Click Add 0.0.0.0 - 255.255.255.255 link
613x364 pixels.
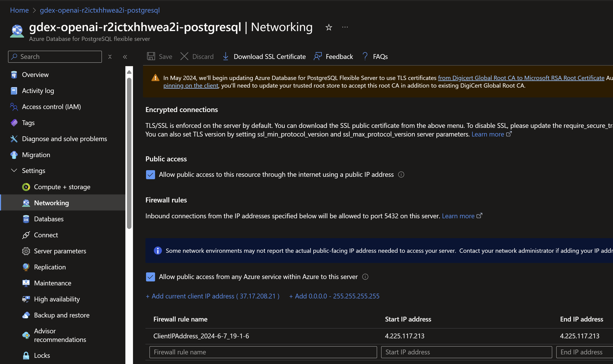point(334,296)
